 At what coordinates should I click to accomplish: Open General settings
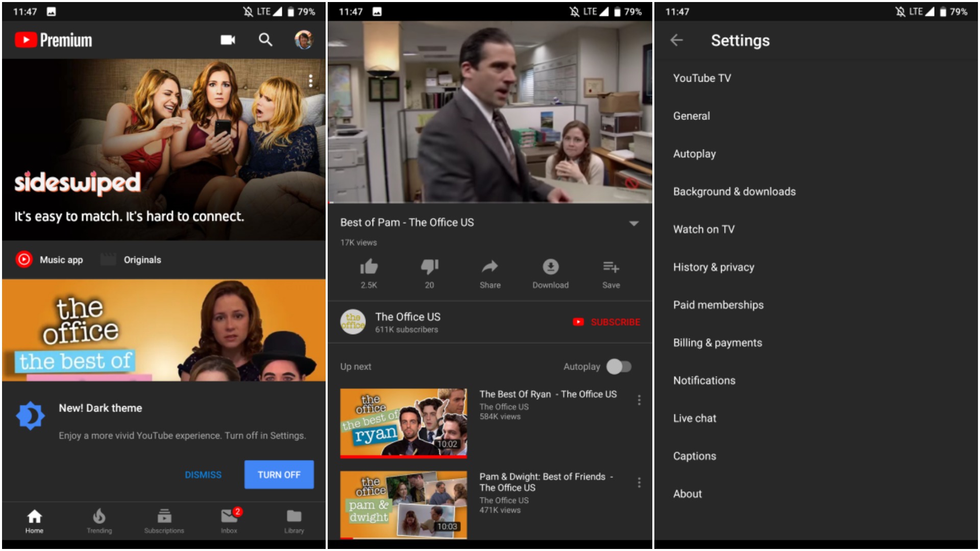[816, 116]
